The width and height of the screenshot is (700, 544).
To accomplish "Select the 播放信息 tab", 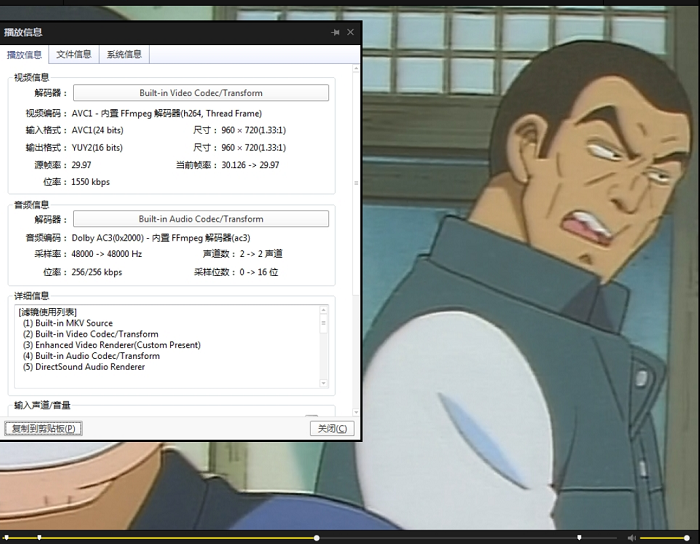I will [x=24, y=55].
